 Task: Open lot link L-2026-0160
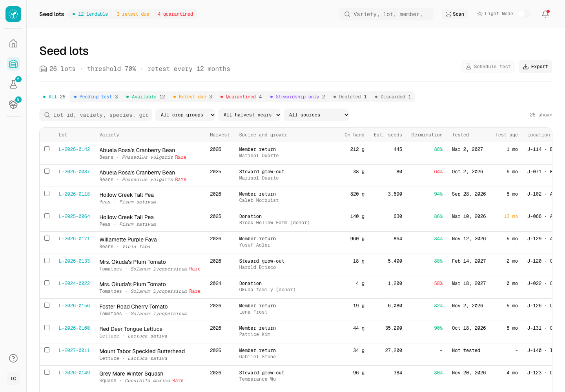(75, 328)
